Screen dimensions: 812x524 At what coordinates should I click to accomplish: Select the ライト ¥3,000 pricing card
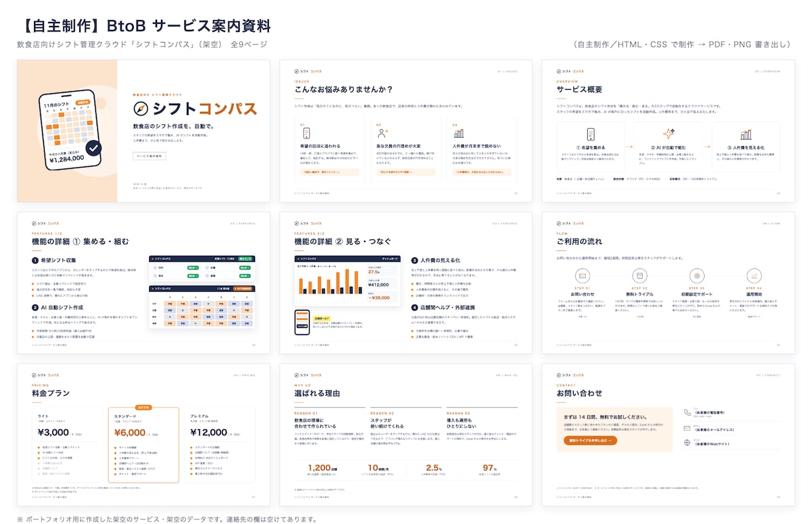click(x=68, y=445)
